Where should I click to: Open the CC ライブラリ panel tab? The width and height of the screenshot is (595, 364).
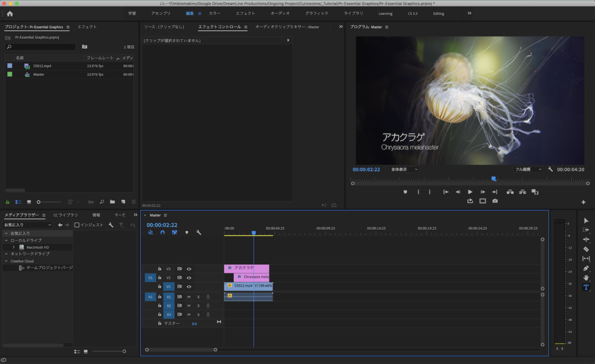click(x=65, y=215)
